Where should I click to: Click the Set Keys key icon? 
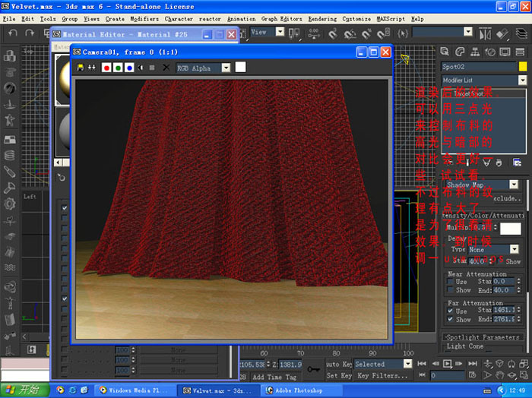(313, 369)
